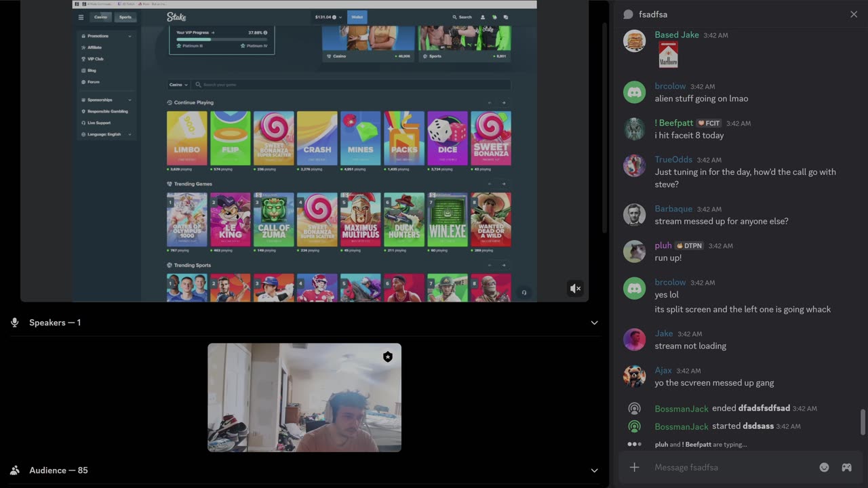Open the Stake profile user icon
This screenshot has width=868, height=488.
tap(483, 17)
